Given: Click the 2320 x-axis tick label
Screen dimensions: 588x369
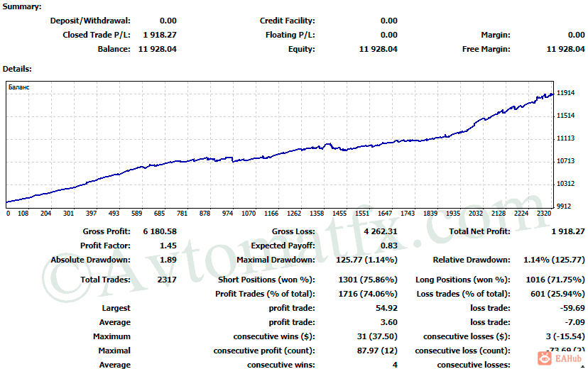Looking at the screenshot, I should coord(544,213).
